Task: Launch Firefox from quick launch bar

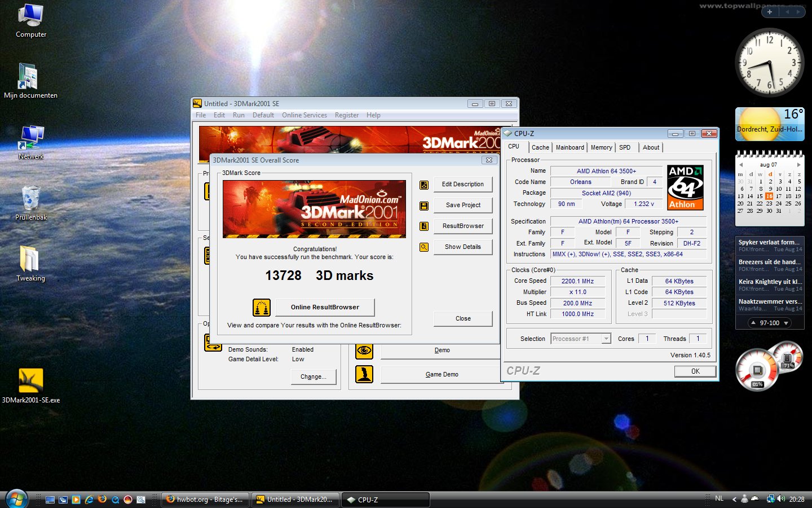Action: coord(102,499)
